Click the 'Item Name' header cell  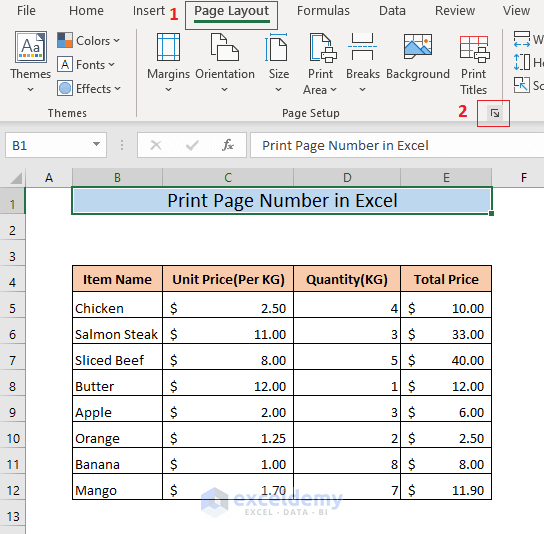[x=117, y=279]
